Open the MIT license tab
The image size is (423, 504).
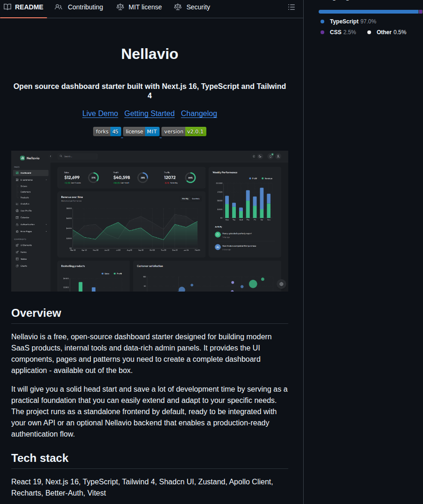tap(139, 7)
